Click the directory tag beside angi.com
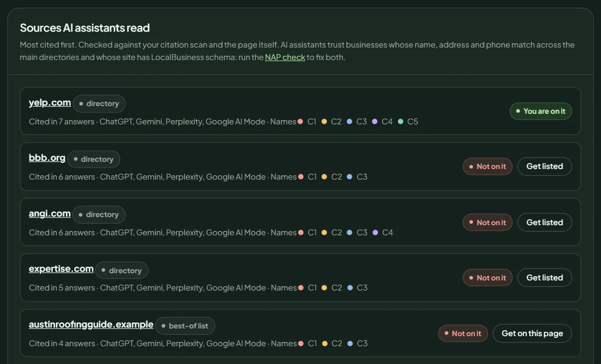The image size is (601, 364). click(99, 215)
